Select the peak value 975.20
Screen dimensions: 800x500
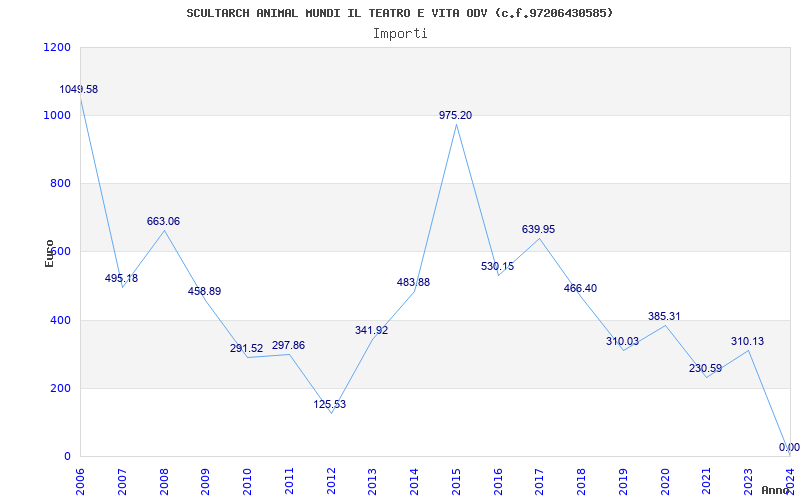[x=456, y=115]
